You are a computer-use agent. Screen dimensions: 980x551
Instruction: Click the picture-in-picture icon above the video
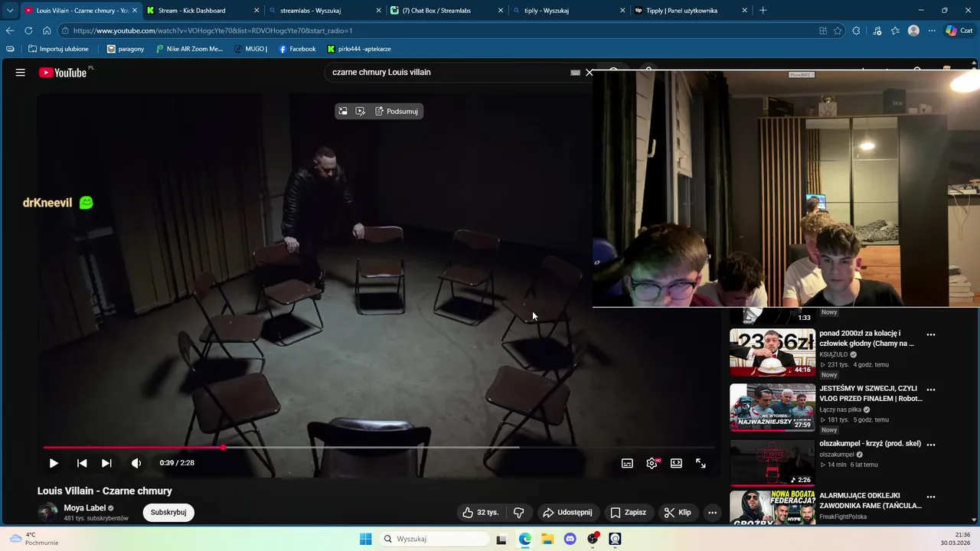pyautogui.click(x=343, y=111)
